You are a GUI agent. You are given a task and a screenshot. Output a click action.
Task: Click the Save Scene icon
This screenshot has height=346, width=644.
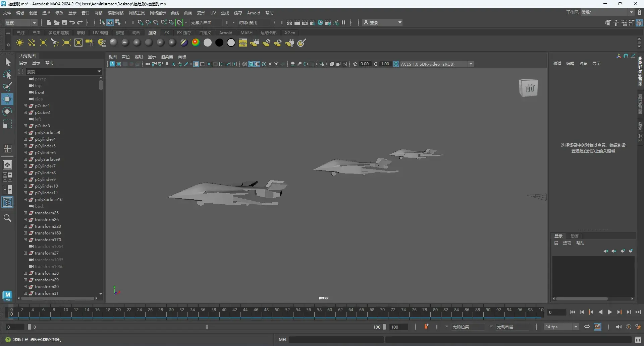[64, 22]
